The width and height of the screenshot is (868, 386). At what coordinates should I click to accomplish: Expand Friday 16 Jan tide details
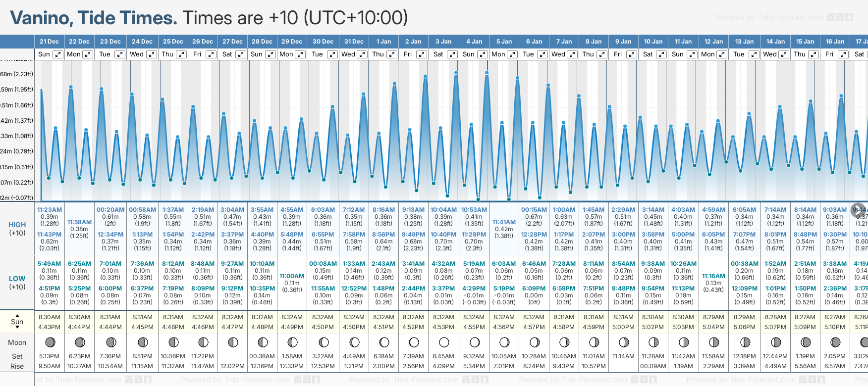pos(843,54)
